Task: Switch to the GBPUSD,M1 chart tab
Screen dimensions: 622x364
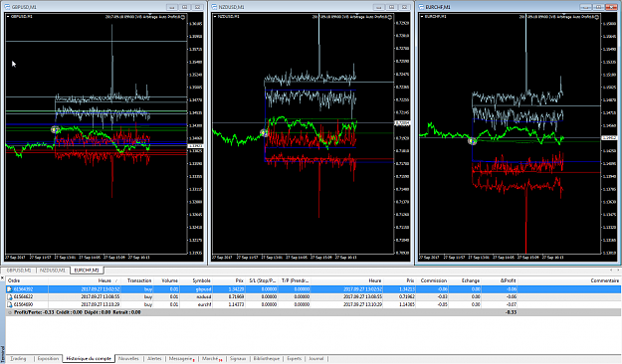Action: [x=19, y=271]
